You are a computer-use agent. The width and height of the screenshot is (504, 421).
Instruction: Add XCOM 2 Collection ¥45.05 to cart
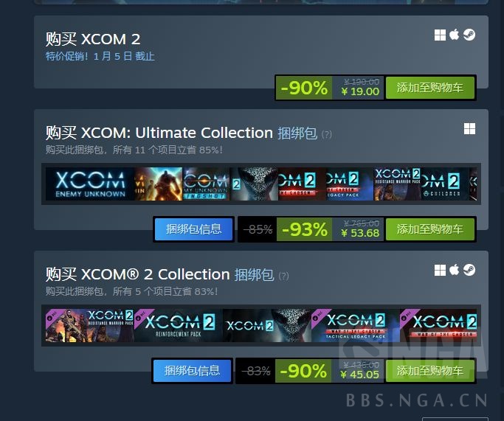[x=430, y=371]
